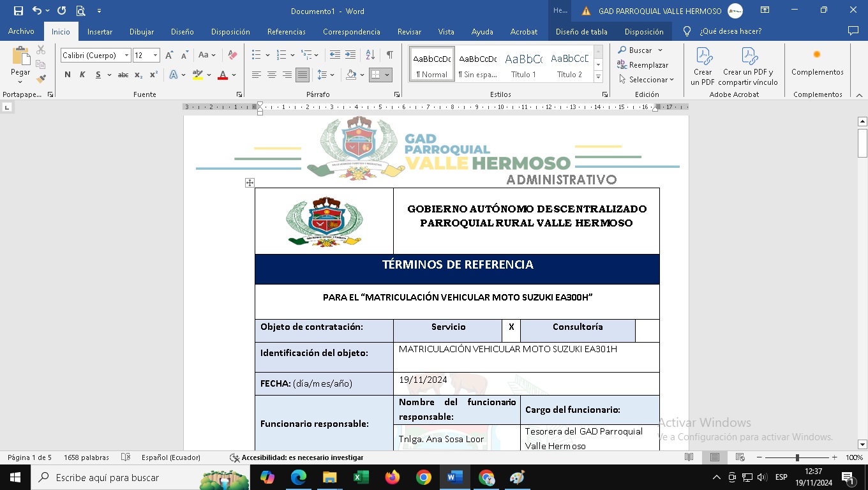Image resolution: width=868 pixels, height=490 pixels.
Task: Enable justified text alignment
Action: [302, 75]
